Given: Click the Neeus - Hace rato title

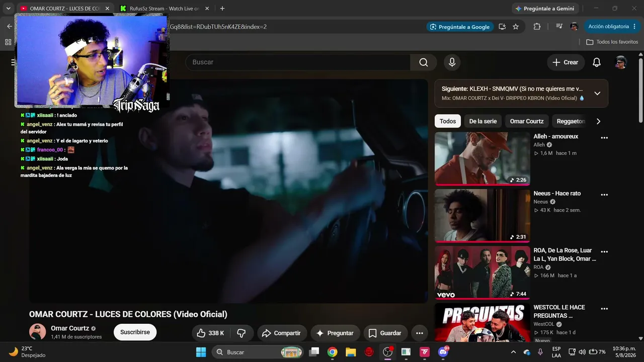Looking at the screenshot, I should [x=557, y=194].
